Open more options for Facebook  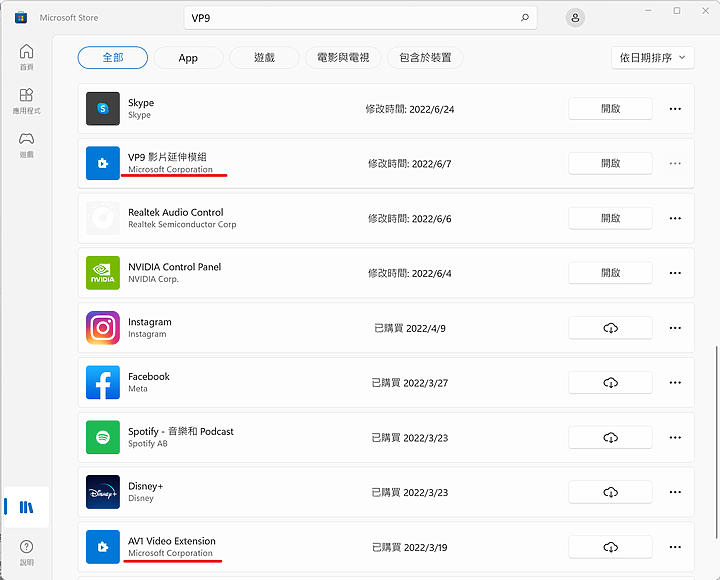pos(675,383)
